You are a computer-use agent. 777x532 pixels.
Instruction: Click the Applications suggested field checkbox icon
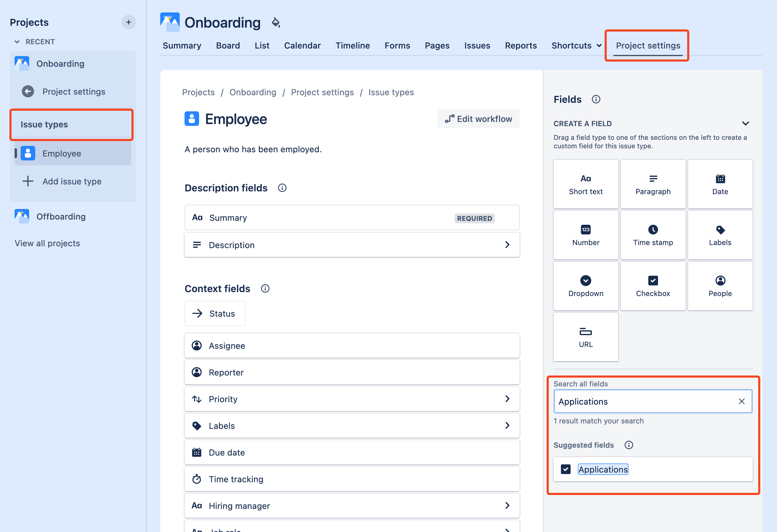[x=566, y=469]
